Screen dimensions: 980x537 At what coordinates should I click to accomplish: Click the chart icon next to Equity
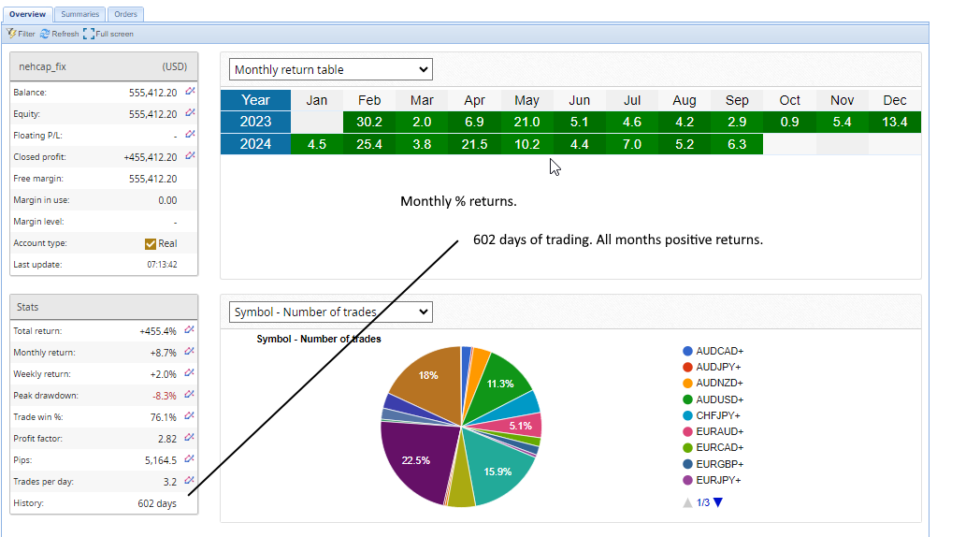[x=190, y=113]
